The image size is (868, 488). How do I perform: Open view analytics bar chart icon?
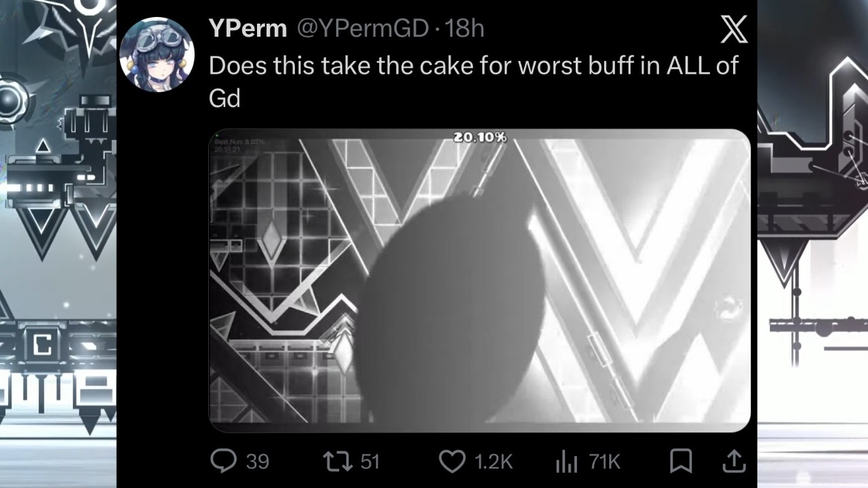566,462
